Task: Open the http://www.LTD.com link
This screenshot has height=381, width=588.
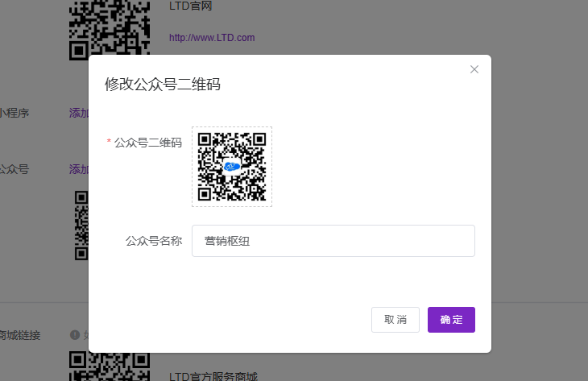Action: point(212,38)
